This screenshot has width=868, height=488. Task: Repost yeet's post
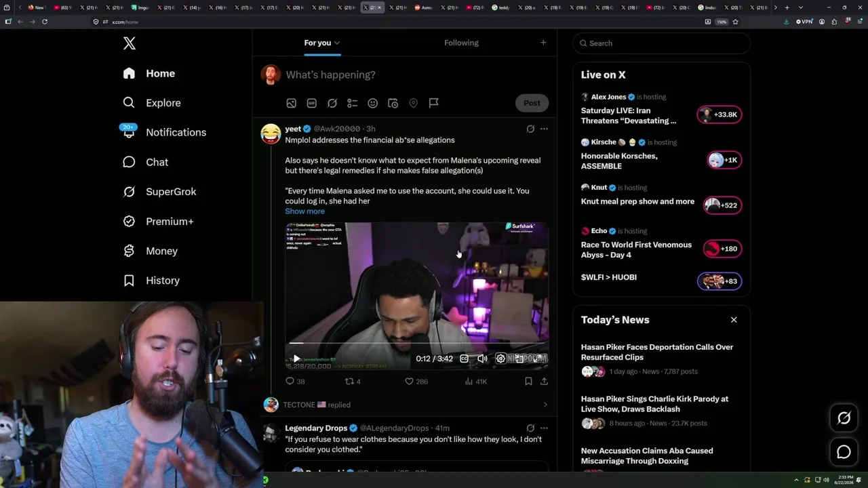point(353,382)
